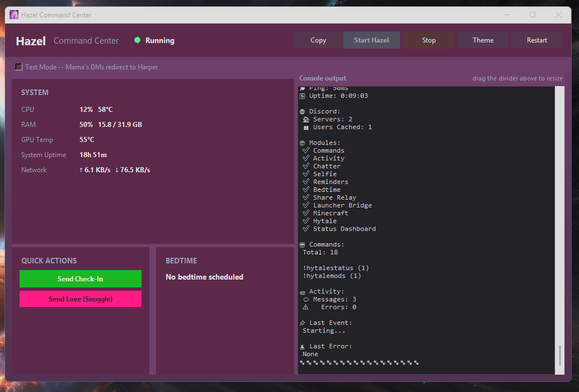The height and width of the screenshot is (392, 579).
Task: Click the checkmark next to Chatter
Action: (306, 166)
